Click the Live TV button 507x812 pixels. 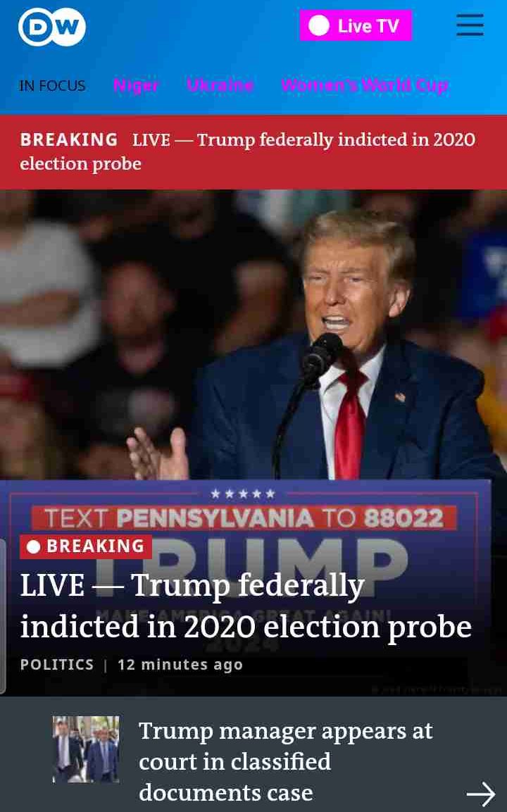coord(356,25)
